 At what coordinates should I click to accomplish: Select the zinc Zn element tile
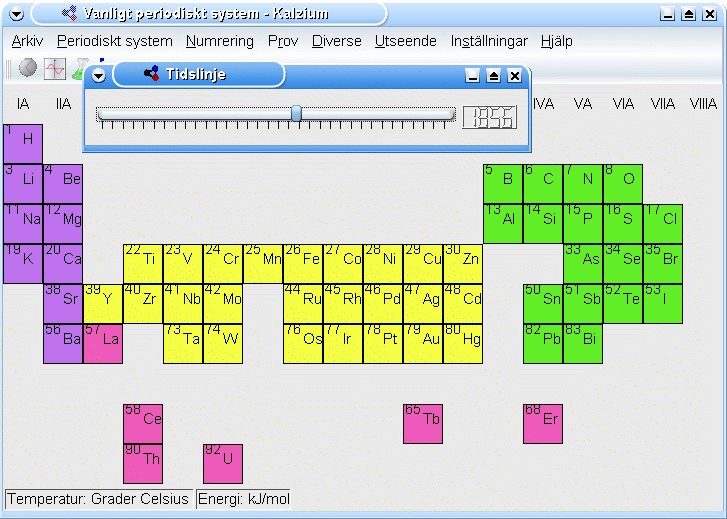click(x=463, y=263)
